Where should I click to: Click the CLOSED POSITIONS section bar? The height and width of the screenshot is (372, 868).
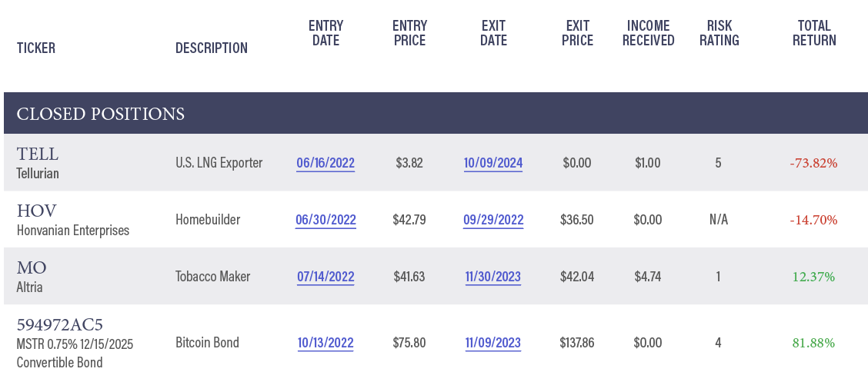(x=436, y=113)
